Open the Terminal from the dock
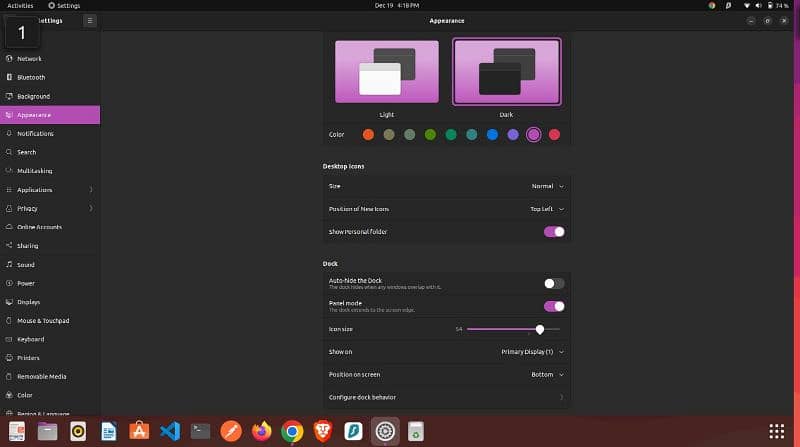The image size is (800, 447). point(200,431)
